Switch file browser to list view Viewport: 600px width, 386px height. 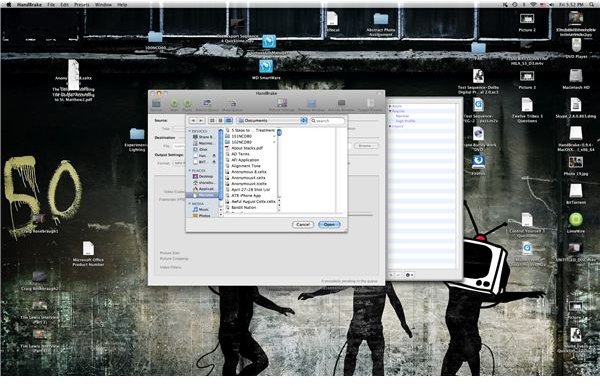coord(220,121)
